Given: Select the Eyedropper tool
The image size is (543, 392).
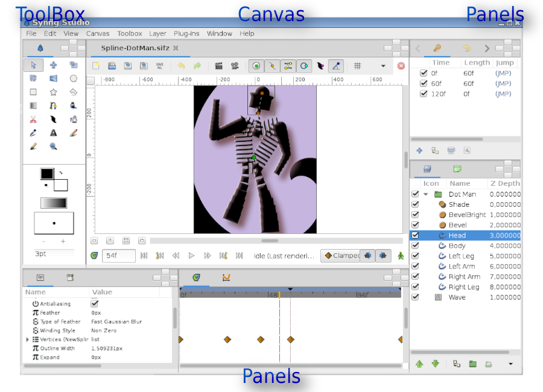Looking at the screenshot, I should point(72,119).
